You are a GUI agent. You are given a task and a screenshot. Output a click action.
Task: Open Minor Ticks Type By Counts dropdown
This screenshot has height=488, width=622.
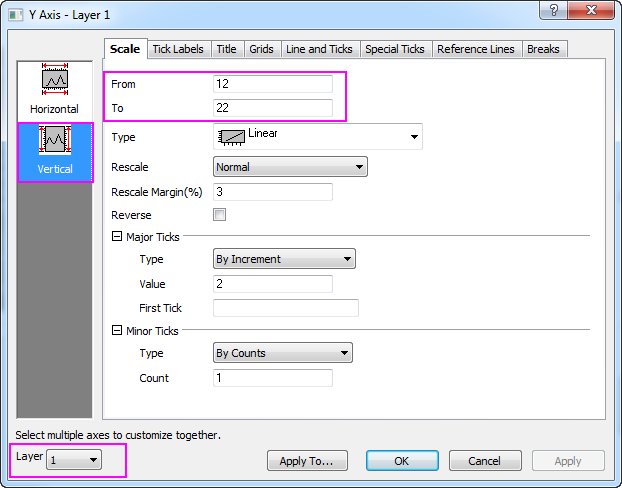tap(283, 353)
